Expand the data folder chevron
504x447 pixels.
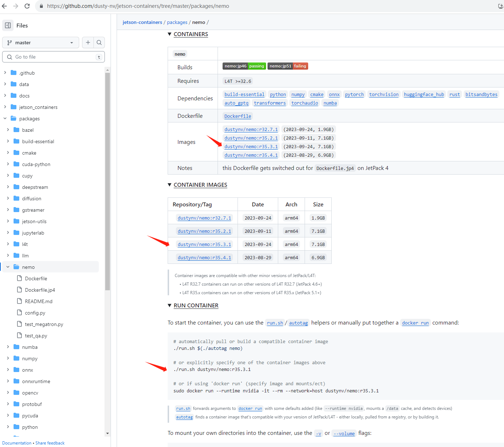[5, 84]
